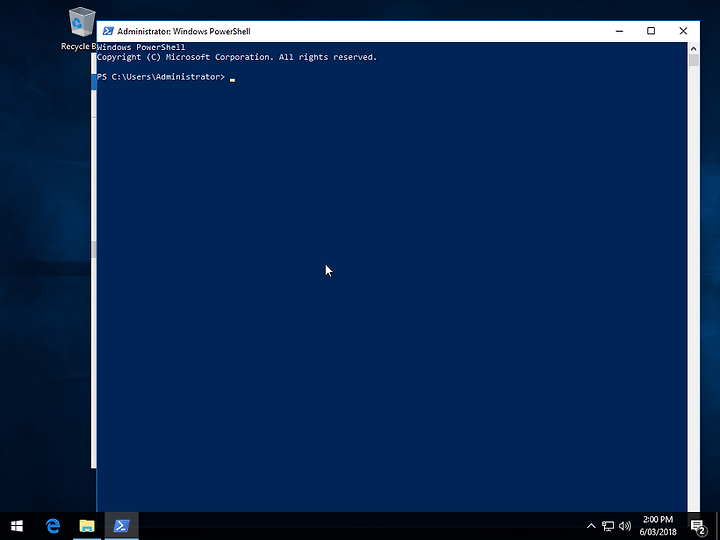Open the volume speaker tray icon
Image resolution: width=720 pixels, height=540 pixels.
click(x=624, y=526)
